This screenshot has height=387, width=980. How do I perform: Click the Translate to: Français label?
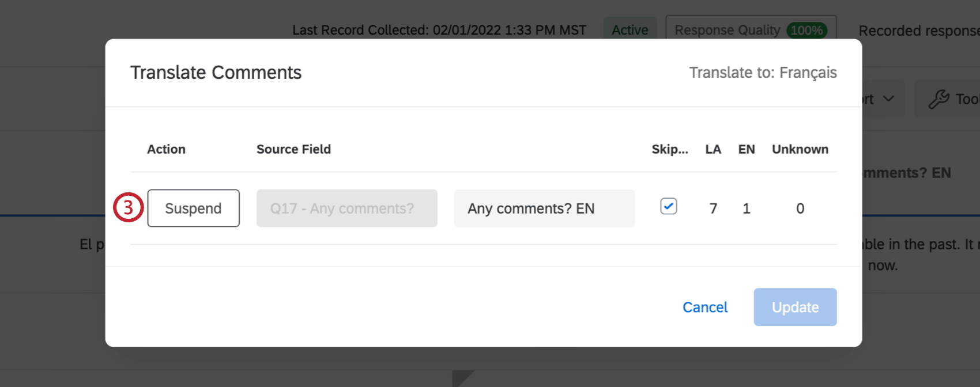763,73
